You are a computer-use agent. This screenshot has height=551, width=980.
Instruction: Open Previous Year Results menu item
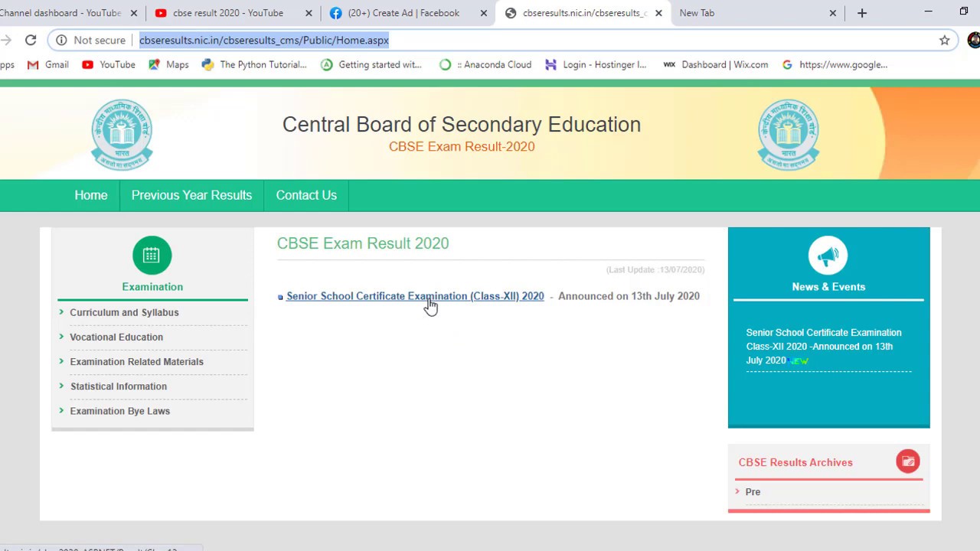point(191,195)
